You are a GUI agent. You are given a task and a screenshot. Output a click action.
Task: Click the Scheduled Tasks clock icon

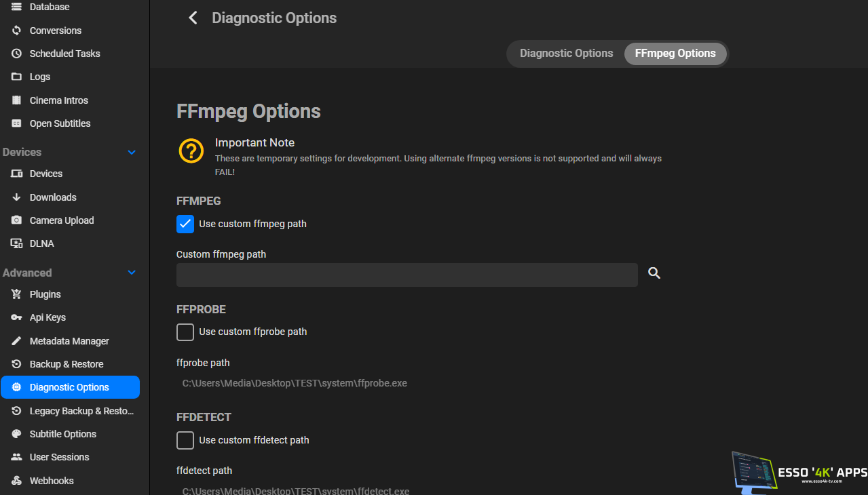tap(17, 54)
